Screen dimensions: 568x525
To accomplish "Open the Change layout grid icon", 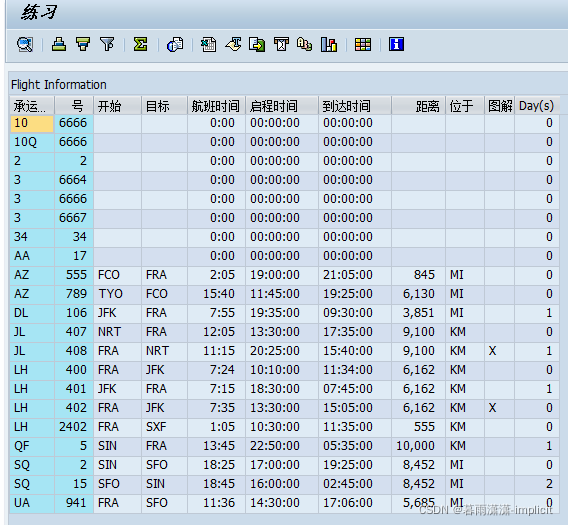I will (363, 45).
